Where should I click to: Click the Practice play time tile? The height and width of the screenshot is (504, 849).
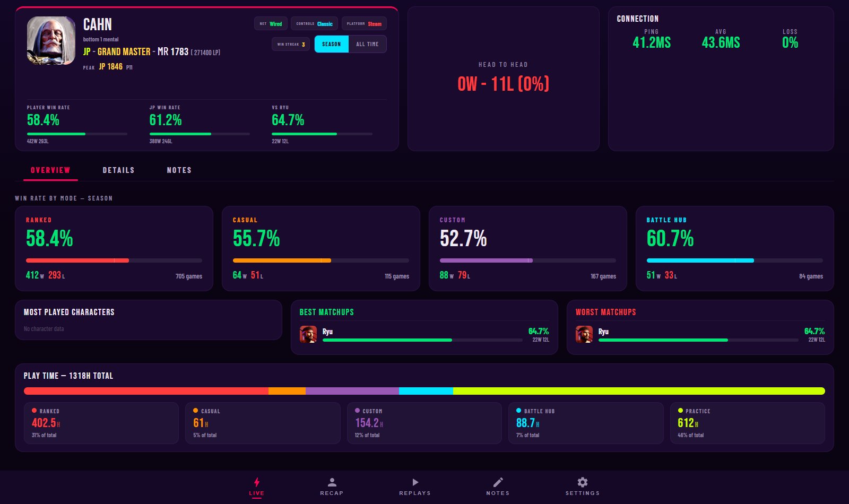[x=748, y=423]
